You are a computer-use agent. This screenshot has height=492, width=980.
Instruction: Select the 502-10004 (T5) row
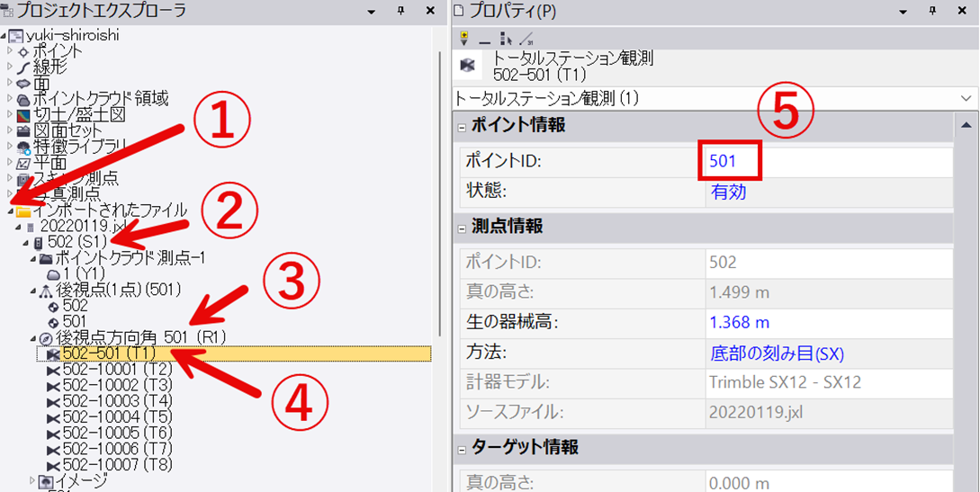click(x=118, y=416)
